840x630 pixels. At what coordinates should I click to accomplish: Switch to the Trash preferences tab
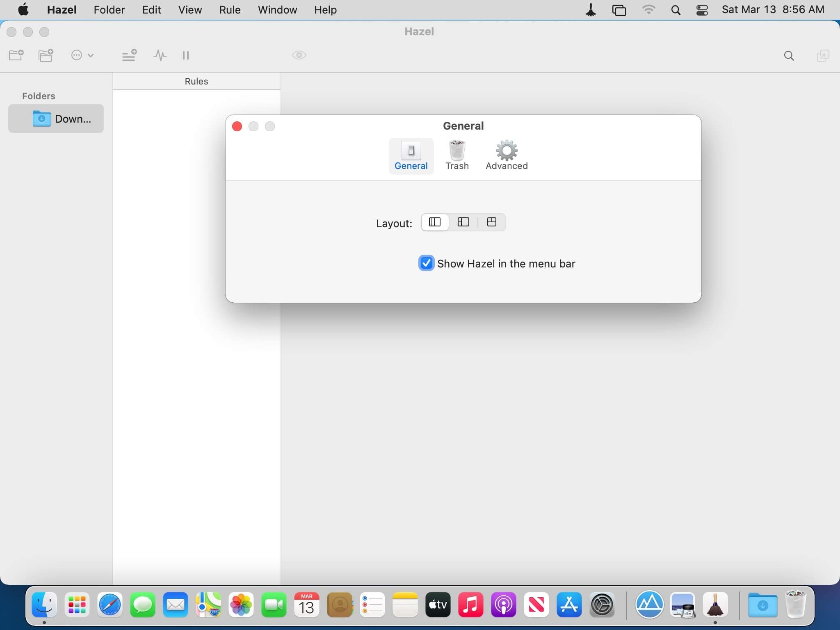pos(457,156)
